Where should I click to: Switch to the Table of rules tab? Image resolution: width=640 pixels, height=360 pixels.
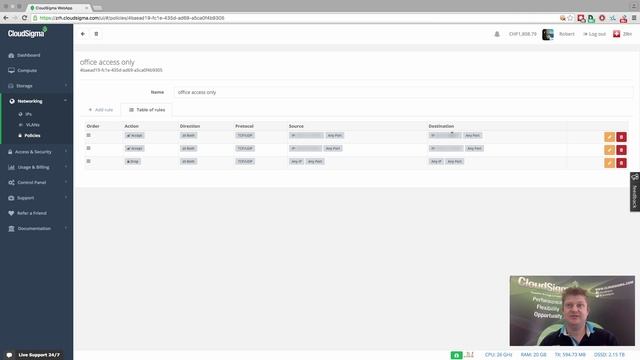coord(147,110)
